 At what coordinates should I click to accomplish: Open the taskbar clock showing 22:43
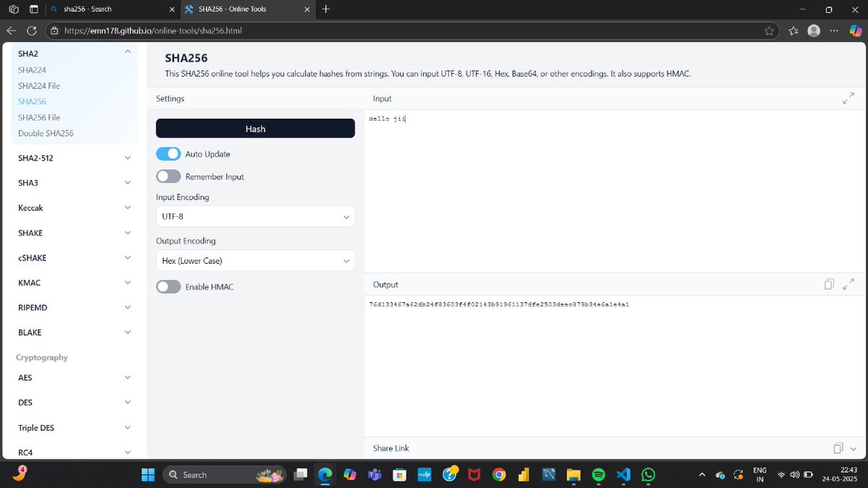[839, 475]
